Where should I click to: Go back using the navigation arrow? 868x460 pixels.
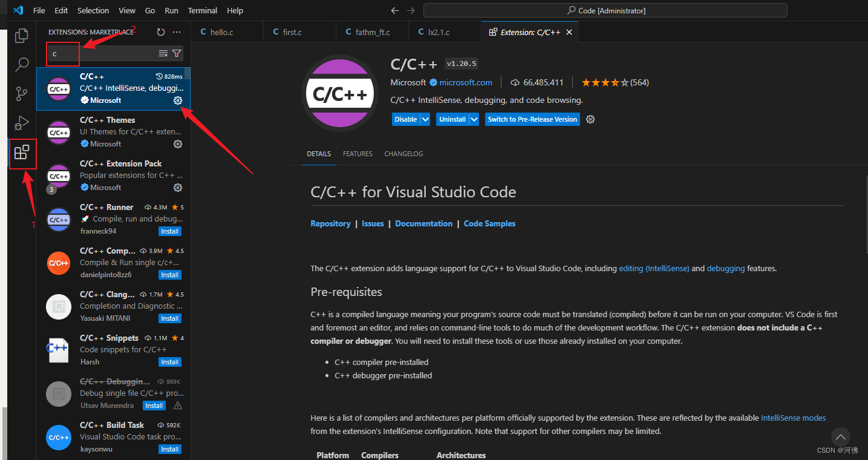pos(395,10)
